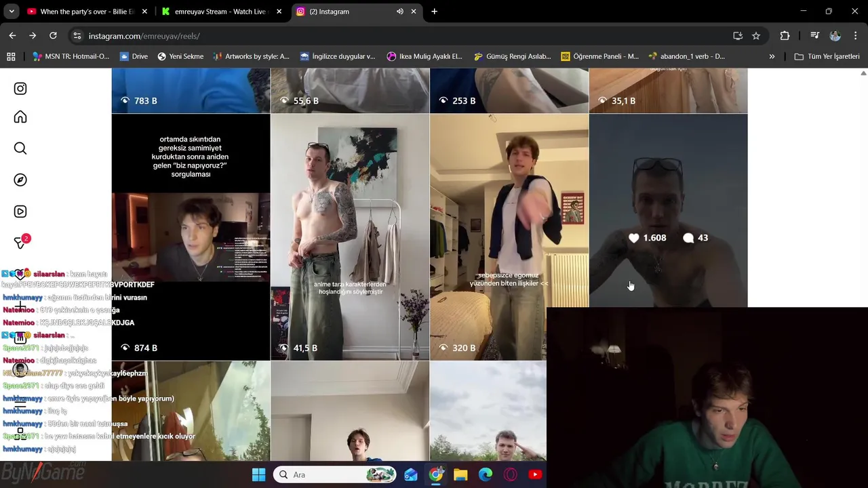Launch Microsoft Edge from the taskbar

click(x=486, y=474)
